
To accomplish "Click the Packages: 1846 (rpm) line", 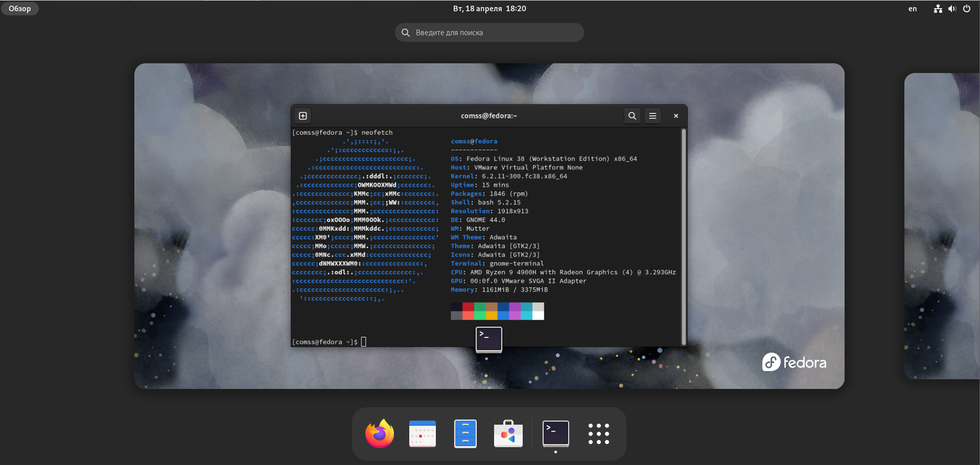I will pos(489,194).
